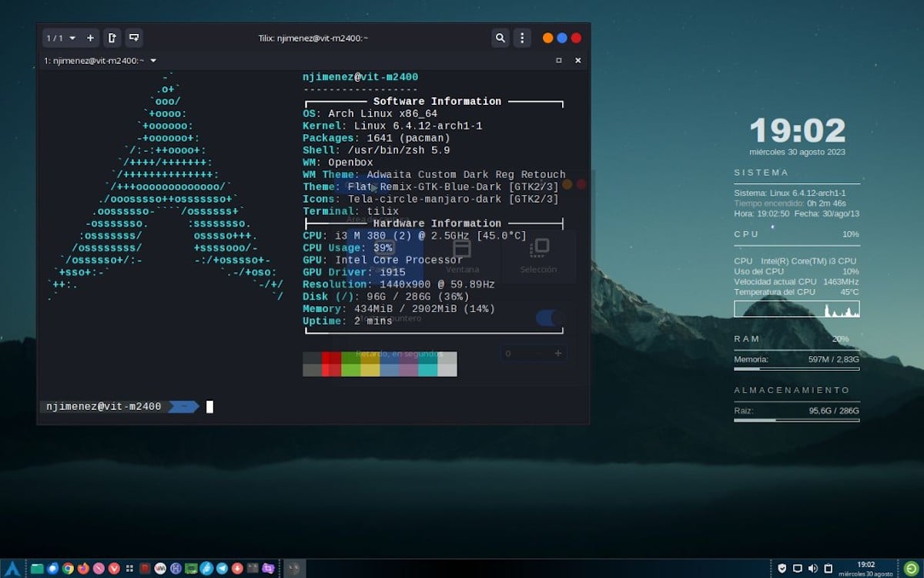The height and width of the screenshot is (578, 924).
Task: Add a new session with the plus button
Action: pos(90,38)
